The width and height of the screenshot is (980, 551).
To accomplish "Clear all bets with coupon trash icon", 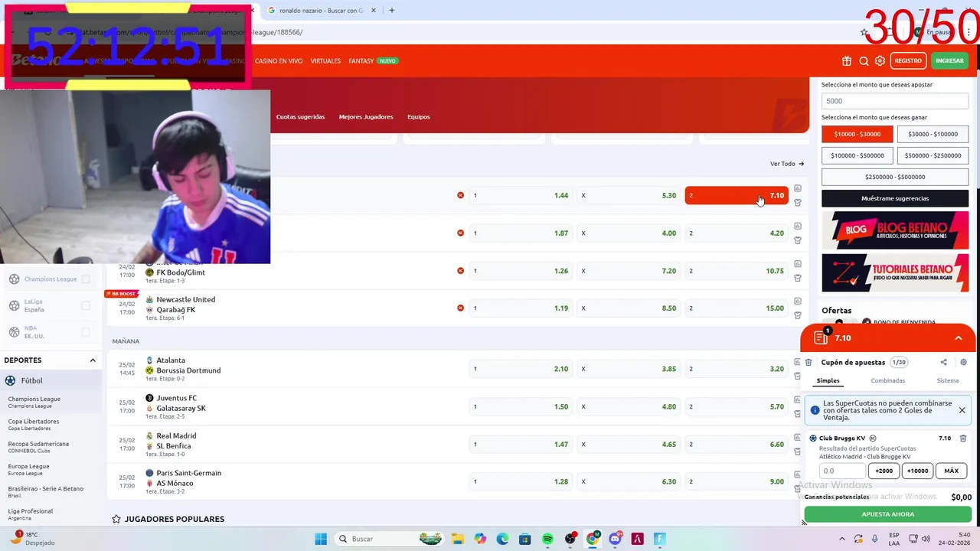I will point(808,363).
